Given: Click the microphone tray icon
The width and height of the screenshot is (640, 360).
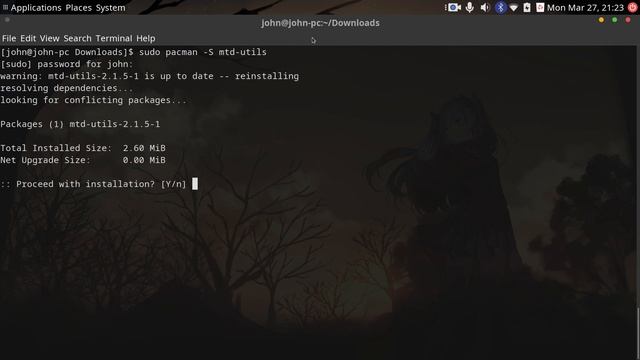Looking at the screenshot, I should [470, 7].
